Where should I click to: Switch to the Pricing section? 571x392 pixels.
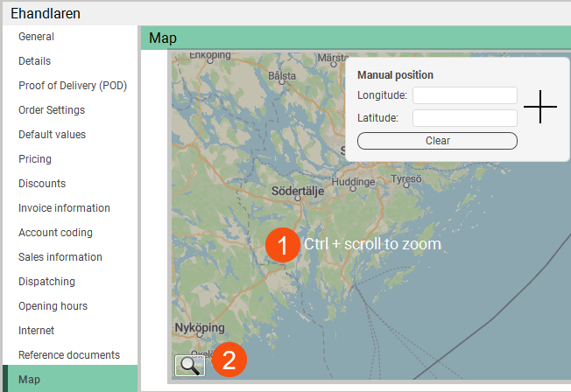coord(35,159)
